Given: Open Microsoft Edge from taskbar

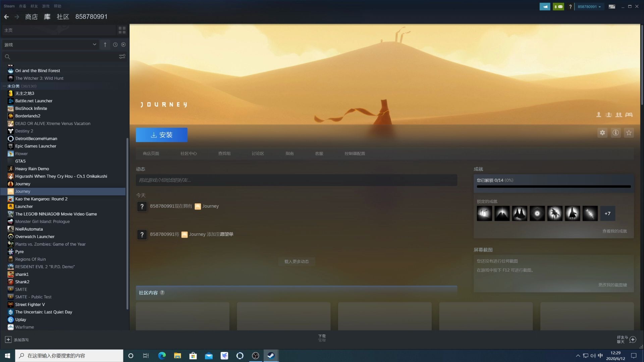Looking at the screenshot, I should [x=162, y=356].
